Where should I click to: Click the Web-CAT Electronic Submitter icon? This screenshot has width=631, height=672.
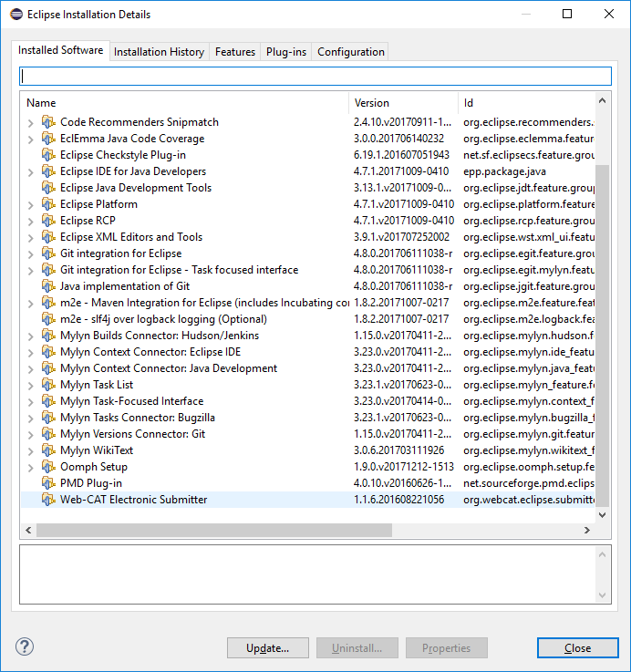(x=48, y=500)
